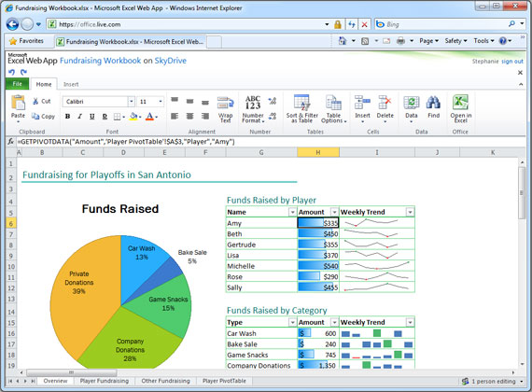Open the Calibri font name dropdown
This screenshot has width=532, height=392.
pyautogui.click(x=131, y=102)
